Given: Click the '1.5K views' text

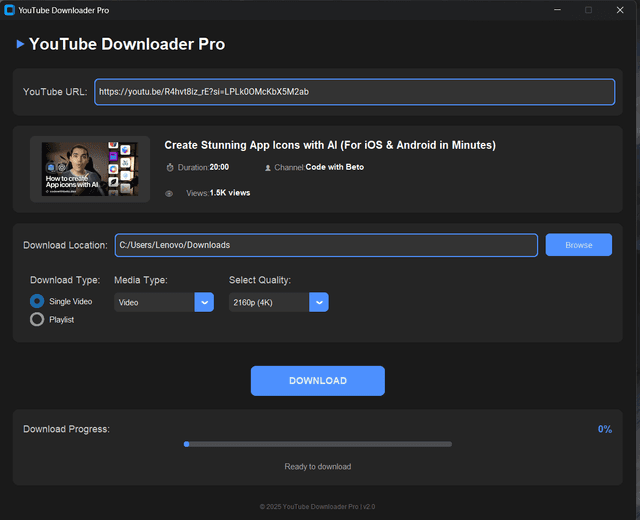Looking at the screenshot, I should (x=230, y=193).
